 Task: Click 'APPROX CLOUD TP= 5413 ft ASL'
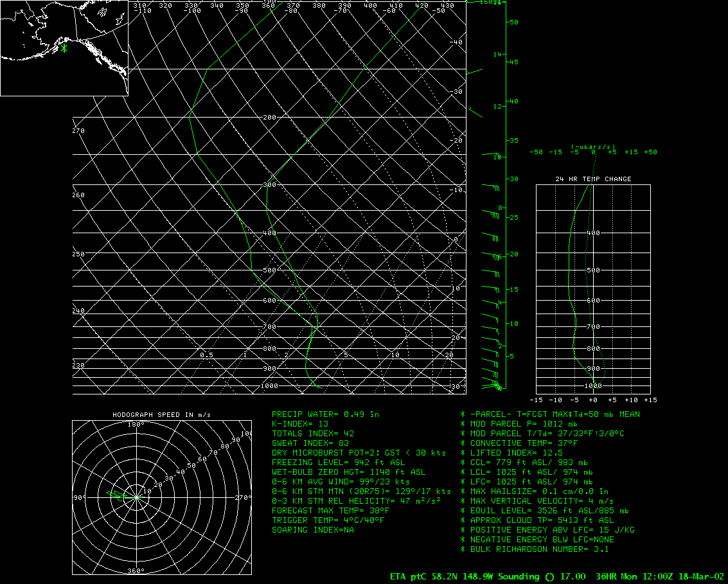537,520
